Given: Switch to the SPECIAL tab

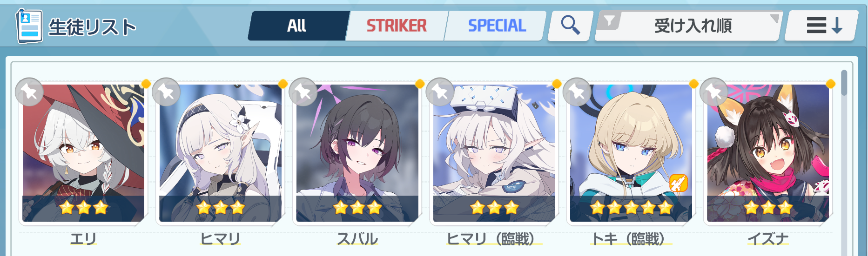Looking at the screenshot, I should tap(496, 26).
